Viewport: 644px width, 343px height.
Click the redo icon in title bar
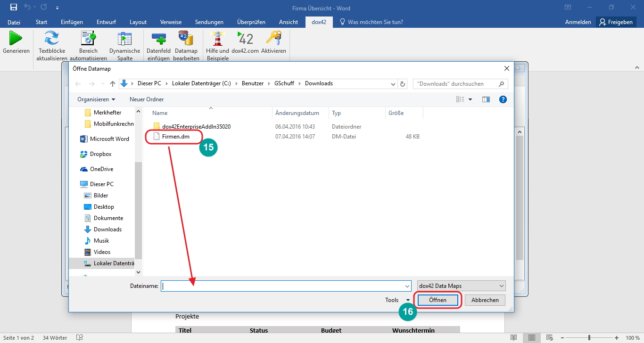[44, 8]
